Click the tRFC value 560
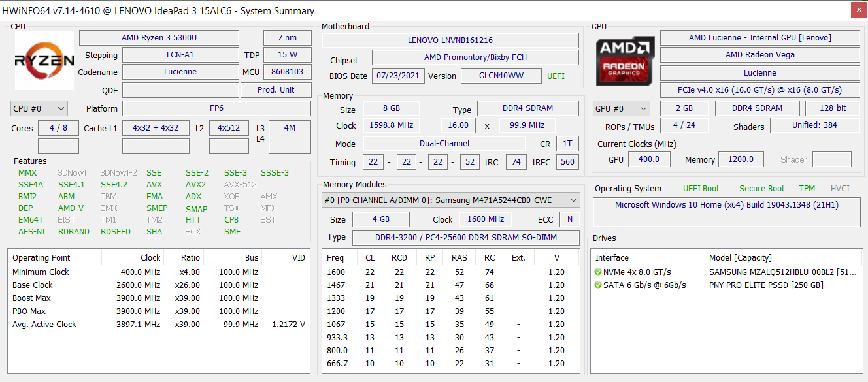Image resolution: width=868 pixels, height=382 pixels. 567,162
